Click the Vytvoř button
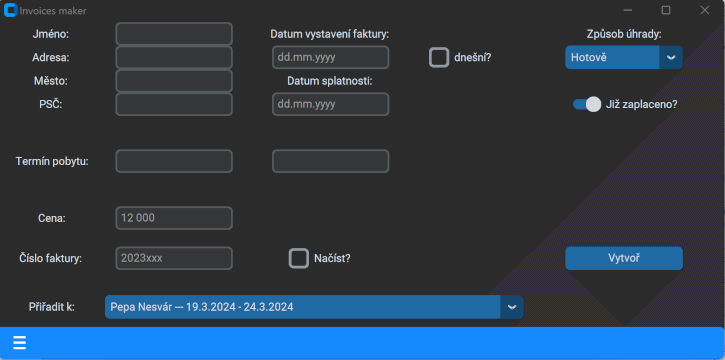Viewport: 725px width, 360px height. point(624,258)
